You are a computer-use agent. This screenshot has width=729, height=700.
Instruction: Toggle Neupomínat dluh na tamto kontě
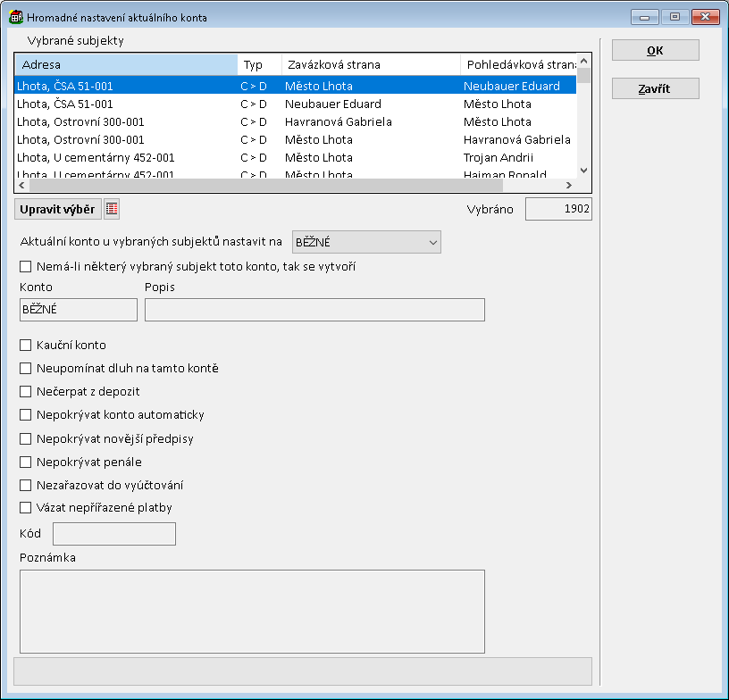(x=25, y=369)
